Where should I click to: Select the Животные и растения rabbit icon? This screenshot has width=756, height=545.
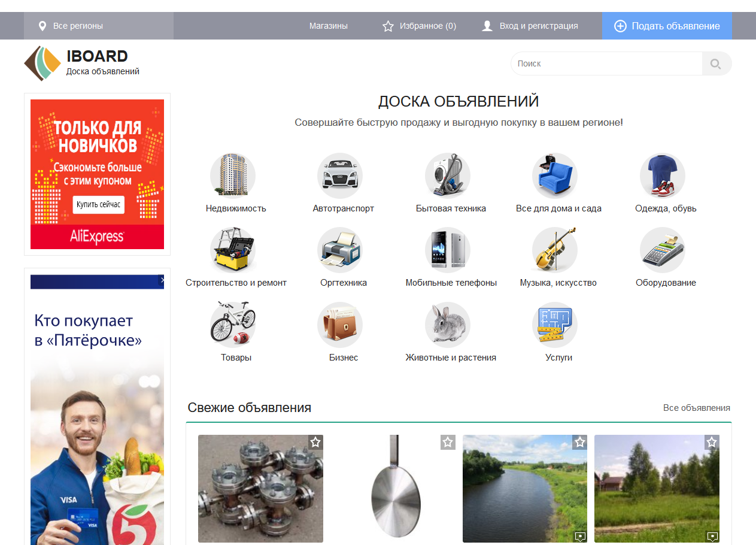coord(448,325)
